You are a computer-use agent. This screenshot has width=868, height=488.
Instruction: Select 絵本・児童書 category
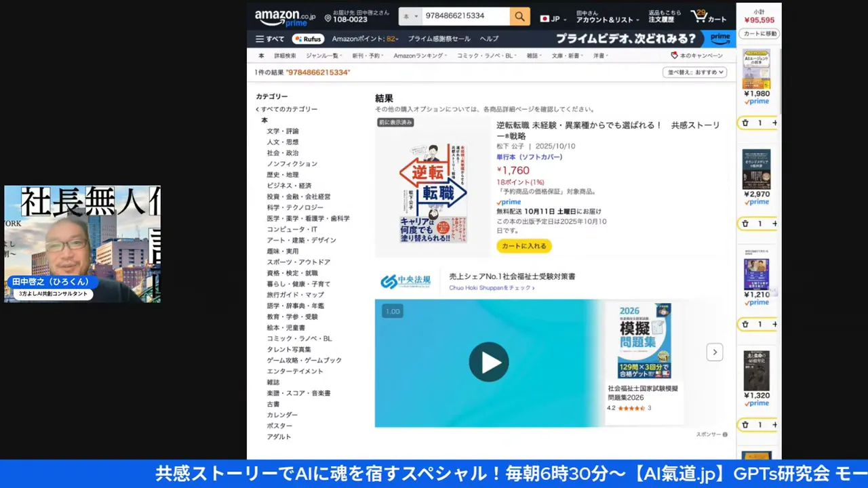285,327
